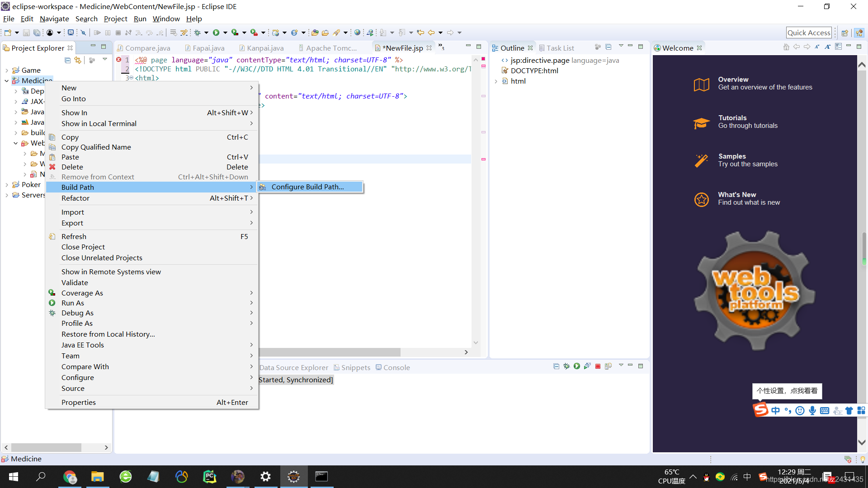
Task: Expand the Poker project node
Action: pos(7,185)
